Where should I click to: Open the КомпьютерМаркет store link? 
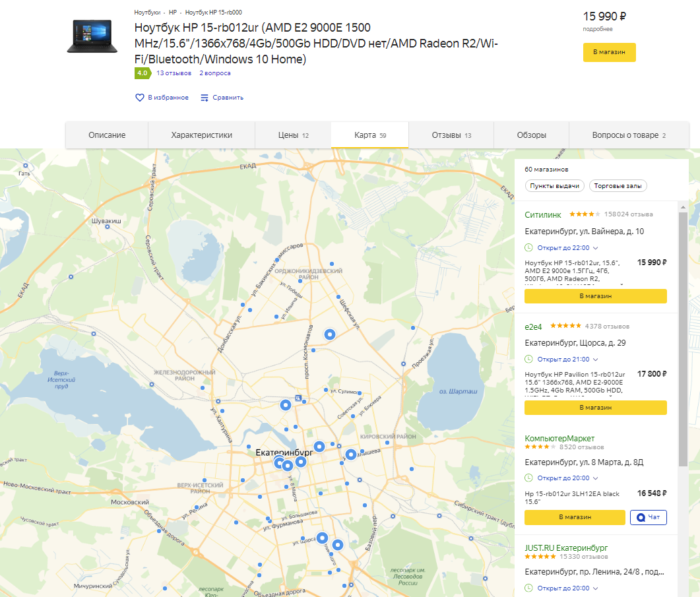559,439
